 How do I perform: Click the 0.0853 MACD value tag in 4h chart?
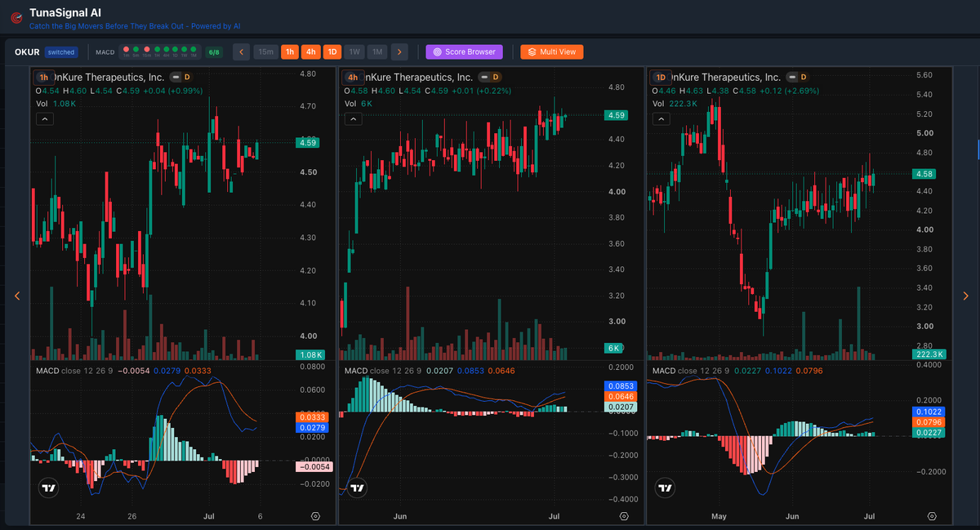(619, 385)
